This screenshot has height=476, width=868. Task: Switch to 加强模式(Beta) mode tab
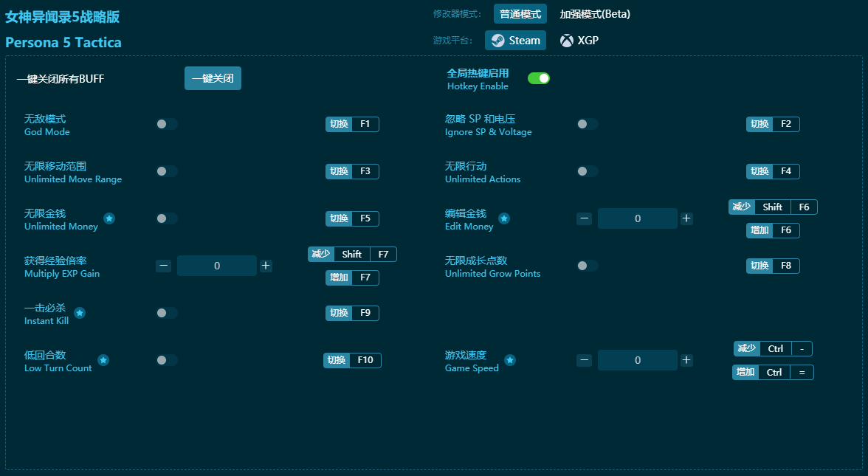click(595, 14)
